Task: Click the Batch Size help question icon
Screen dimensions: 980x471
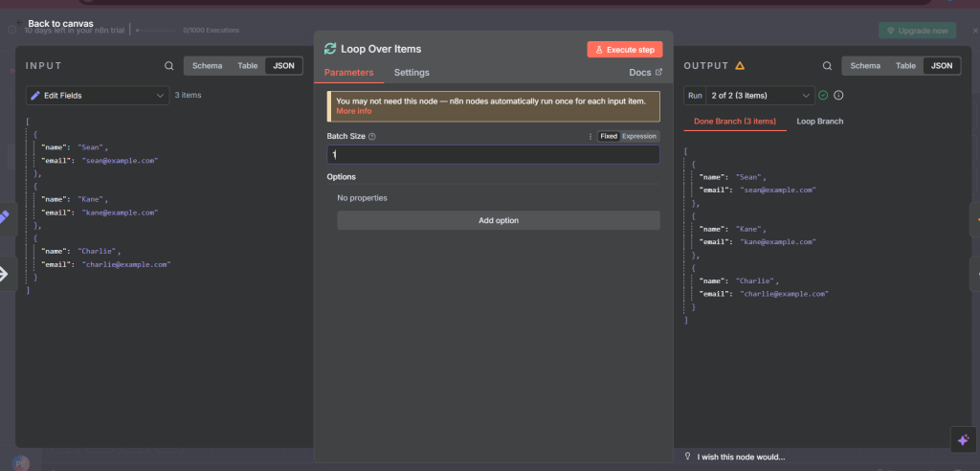Action: (x=372, y=136)
